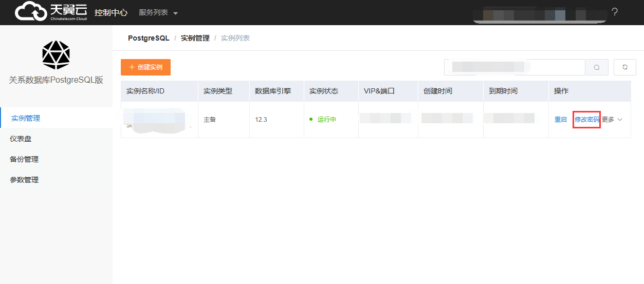This screenshot has height=284, width=644.
Task: Open the help question mark icon
Action: pos(614,12)
